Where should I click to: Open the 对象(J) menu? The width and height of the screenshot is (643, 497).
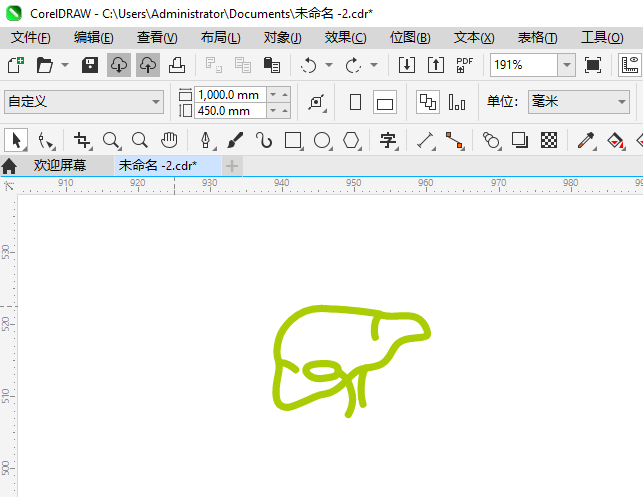[283, 38]
